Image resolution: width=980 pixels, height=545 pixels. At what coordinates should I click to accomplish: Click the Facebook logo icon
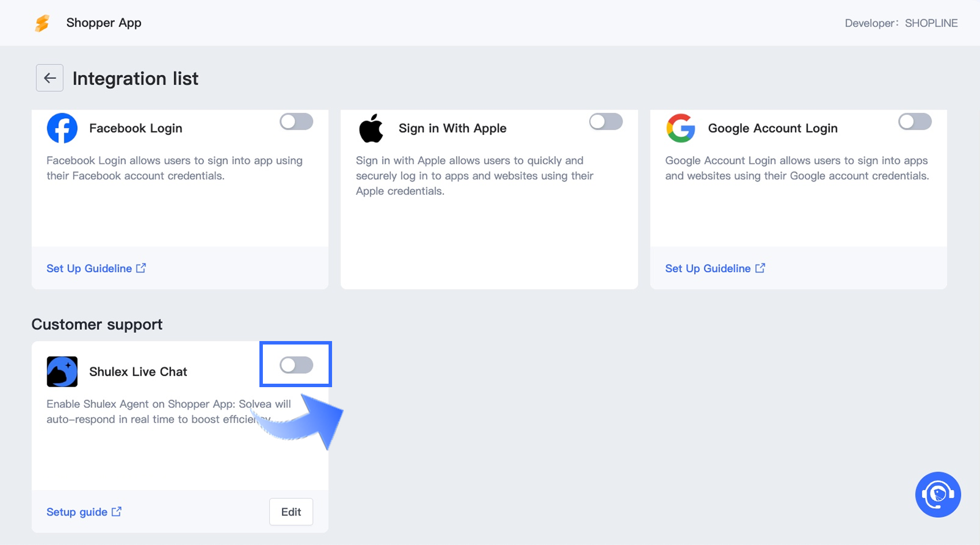[62, 128]
